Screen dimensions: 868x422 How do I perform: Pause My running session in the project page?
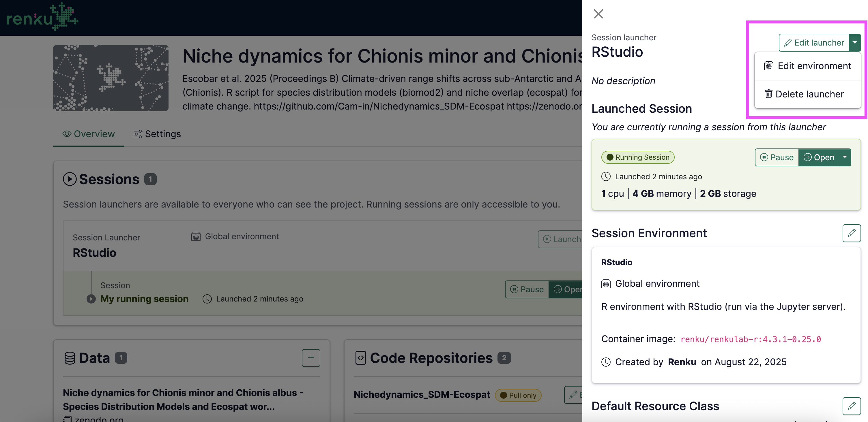(x=527, y=289)
